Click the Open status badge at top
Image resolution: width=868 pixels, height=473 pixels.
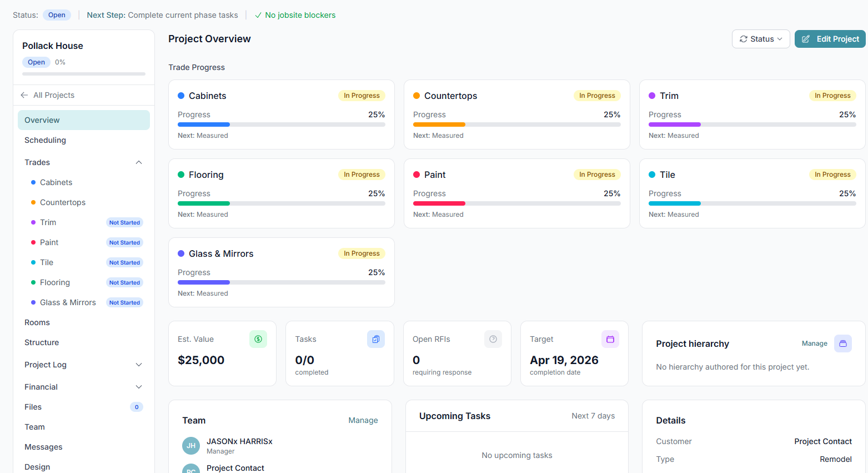tap(57, 15)
